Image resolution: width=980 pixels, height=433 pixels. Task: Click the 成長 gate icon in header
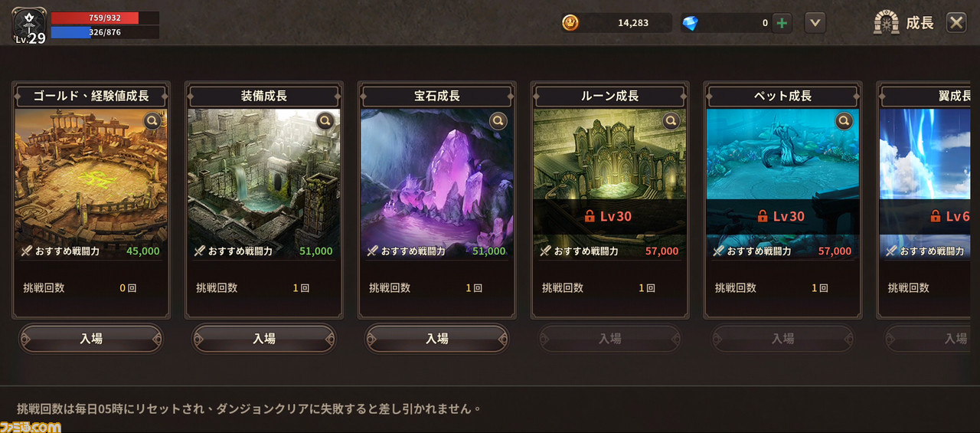point(887,22)
